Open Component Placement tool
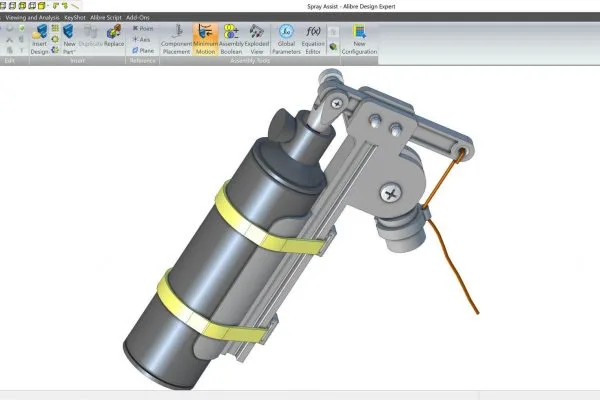Screen dimensions: 600x400 click(x=176, y=39)
